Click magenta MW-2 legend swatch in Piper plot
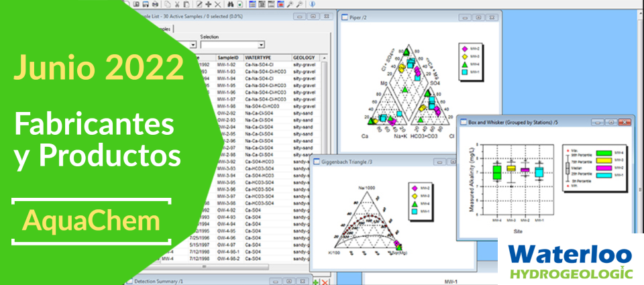644x285 pixels. [464, 48]
